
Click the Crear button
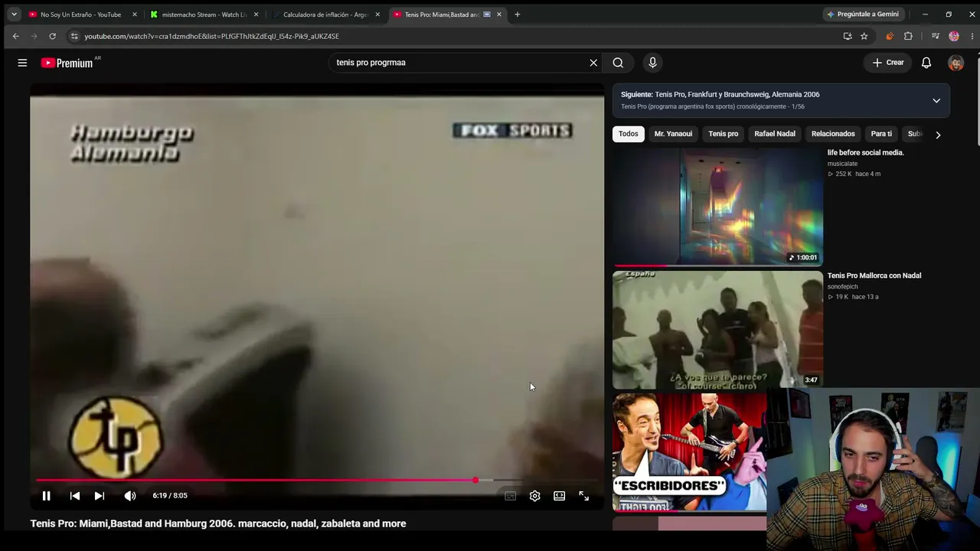click(888, 63)
